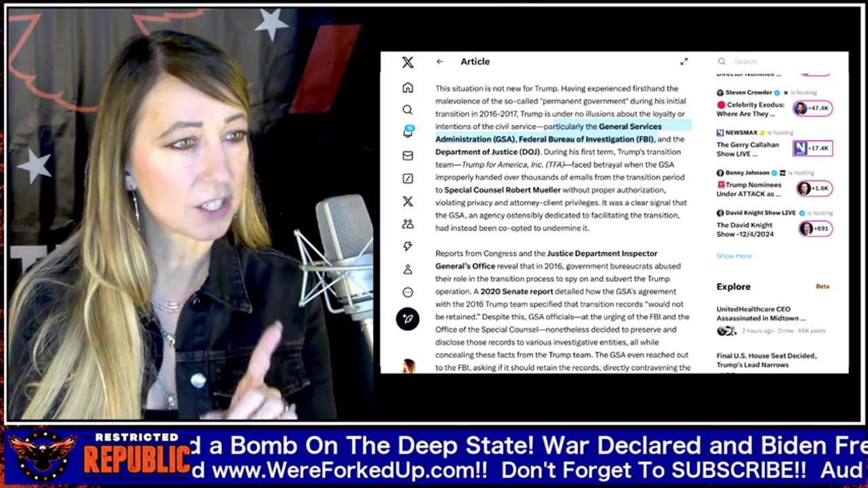Open the Home feed icon

coord(408,87)
